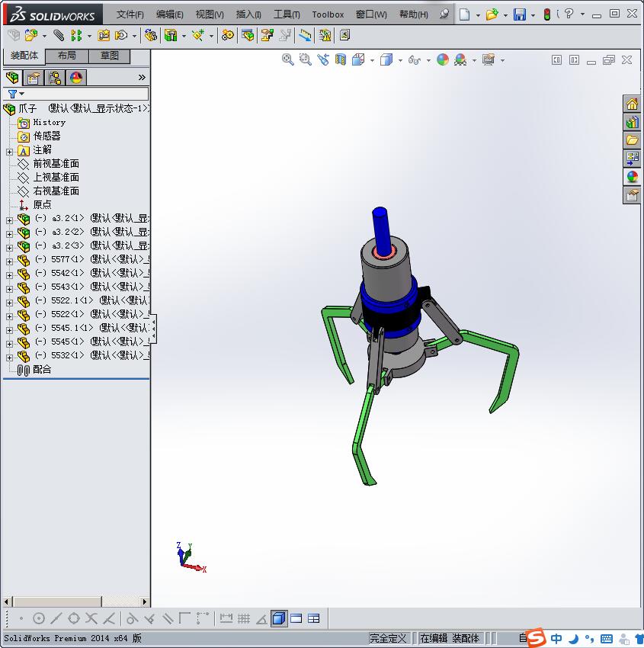Image resolution: width=644 pixels, height=648 pixels.
Task: Click the Exploded View icon
Action: pos(268,36)
